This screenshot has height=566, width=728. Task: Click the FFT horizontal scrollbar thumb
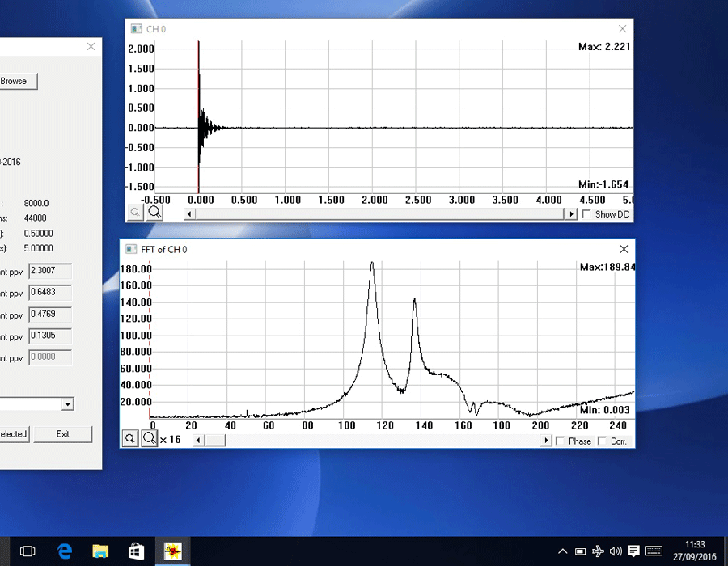click(x=214, y=441)
